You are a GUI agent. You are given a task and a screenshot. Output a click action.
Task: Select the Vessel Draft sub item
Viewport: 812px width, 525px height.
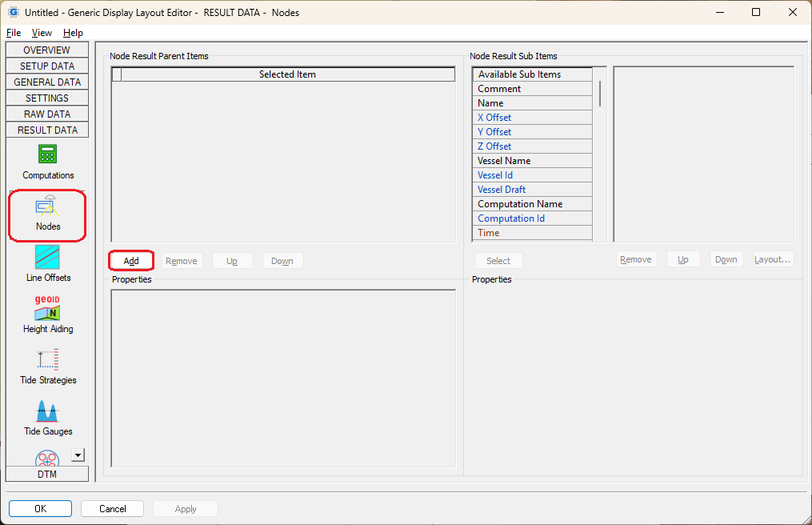tap(532, 190)
